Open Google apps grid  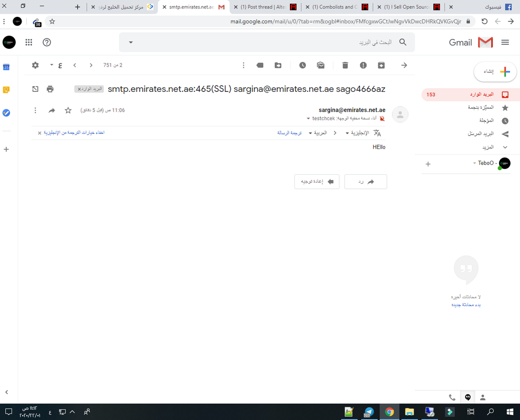point(29,42)
